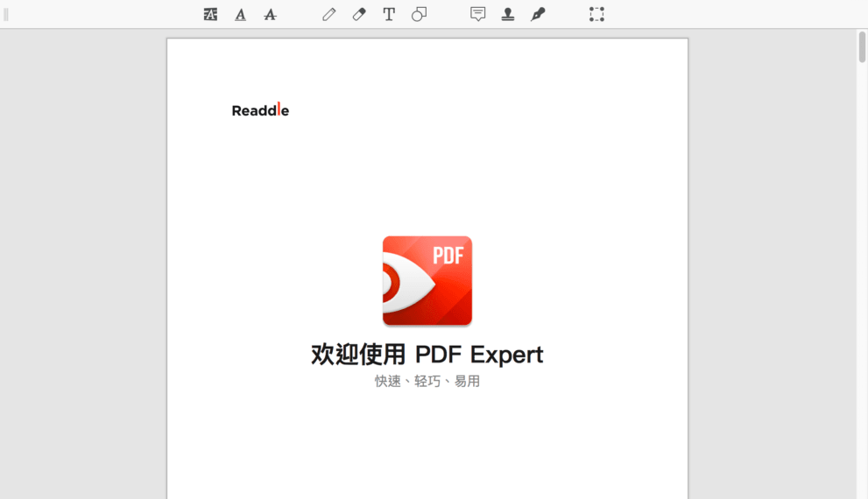Click the Readdle logo on the page
The width and height of the screenshot is (868, 499).
[260, 110]
